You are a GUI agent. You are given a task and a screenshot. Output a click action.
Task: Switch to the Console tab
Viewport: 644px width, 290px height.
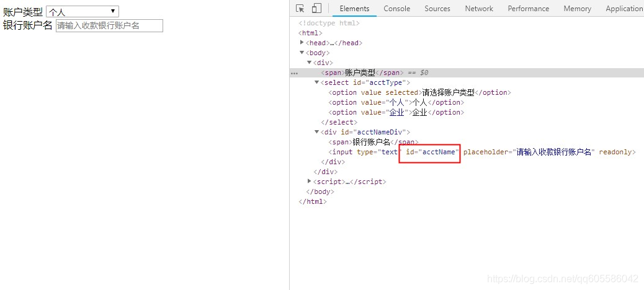[x=396, y=9]
